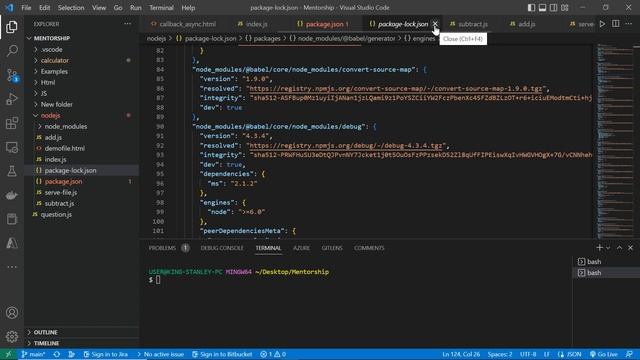Image resolution: width=640 pixels, height=360 pixels.
Task: Open the Docker view
Action: click(x=12, y=195)
